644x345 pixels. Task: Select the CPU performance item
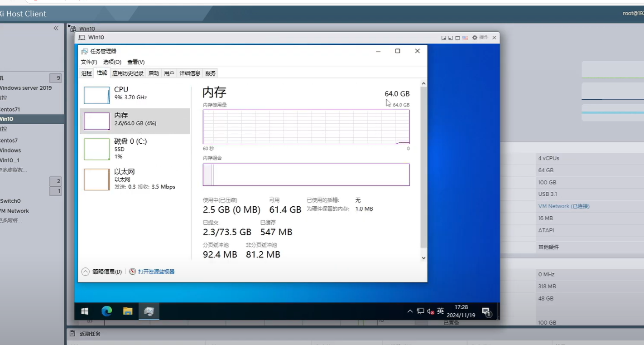coord(135,95)
